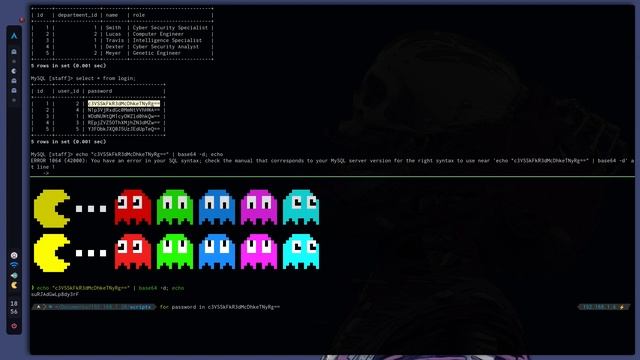
Task: Select the highlighted password in login row 1
Action: 124,104
